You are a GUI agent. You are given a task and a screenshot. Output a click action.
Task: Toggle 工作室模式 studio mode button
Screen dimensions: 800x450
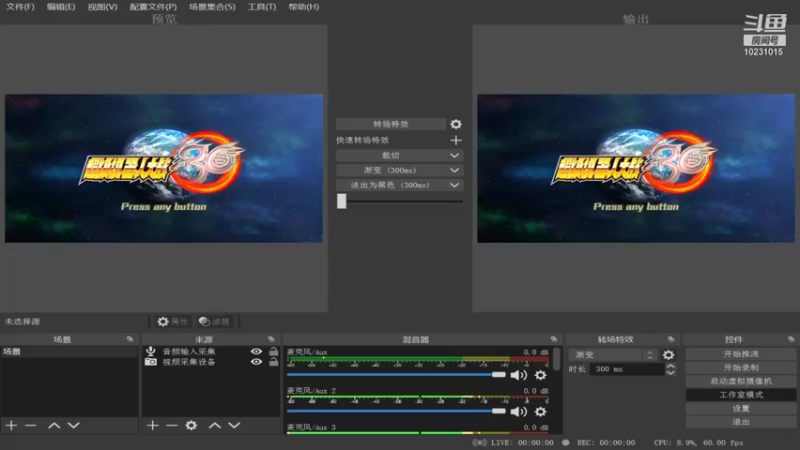click(x=741, y=395)
